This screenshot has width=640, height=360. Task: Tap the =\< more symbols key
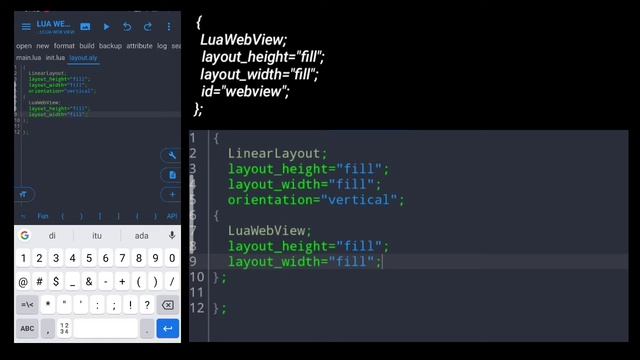click(27, 305)
